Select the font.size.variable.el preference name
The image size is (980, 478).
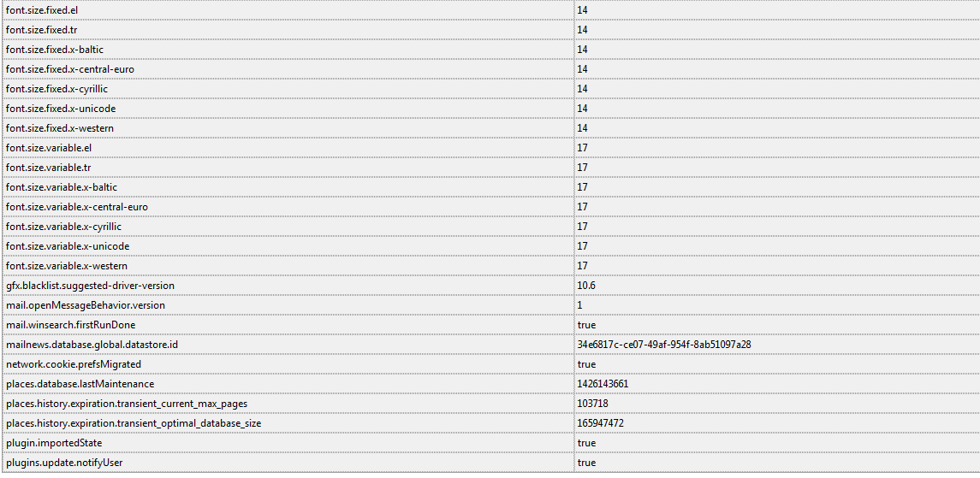tap(49, 148)
